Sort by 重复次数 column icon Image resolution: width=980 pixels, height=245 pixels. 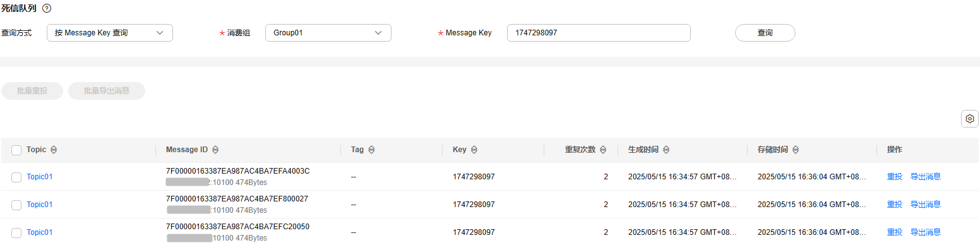point(603,150)
